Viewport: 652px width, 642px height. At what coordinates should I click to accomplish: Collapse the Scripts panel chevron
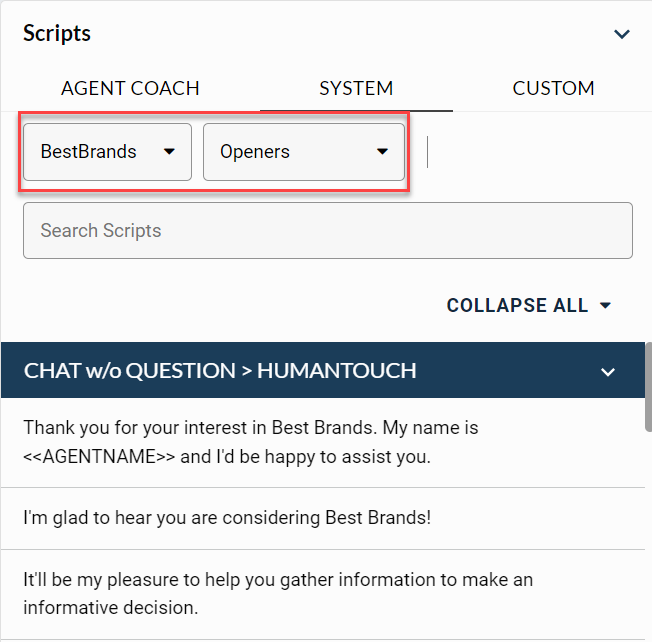(622, 34)
